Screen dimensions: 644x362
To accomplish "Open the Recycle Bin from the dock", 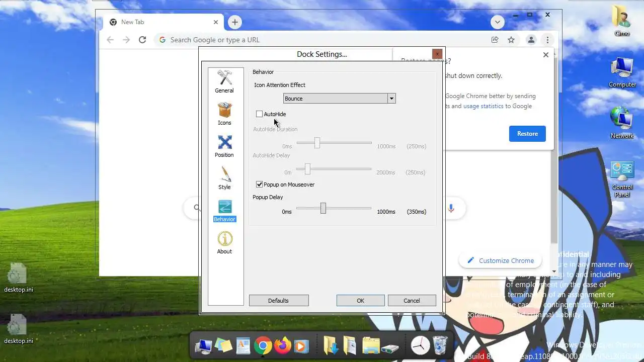I will pos(440,345).
